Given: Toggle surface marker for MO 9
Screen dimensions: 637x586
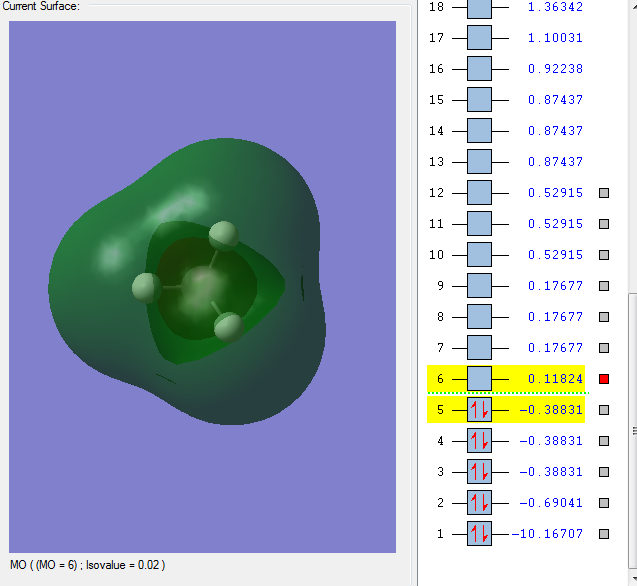Looking at the screenshot, I should pyautogui.click(x=604, y=286).
